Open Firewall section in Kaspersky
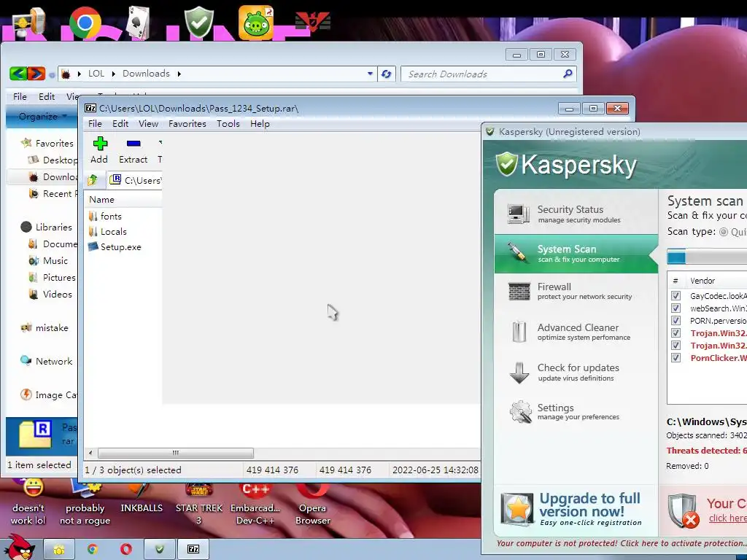Viewport: 747px width, 560px height. [576, 290]
